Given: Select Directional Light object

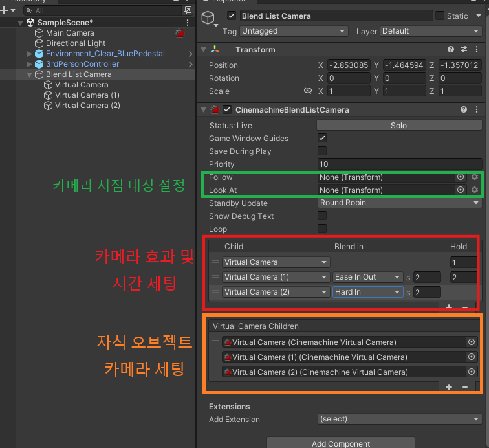Looking at the screenshot, I should pyautogui.click(x=76, y=43).
